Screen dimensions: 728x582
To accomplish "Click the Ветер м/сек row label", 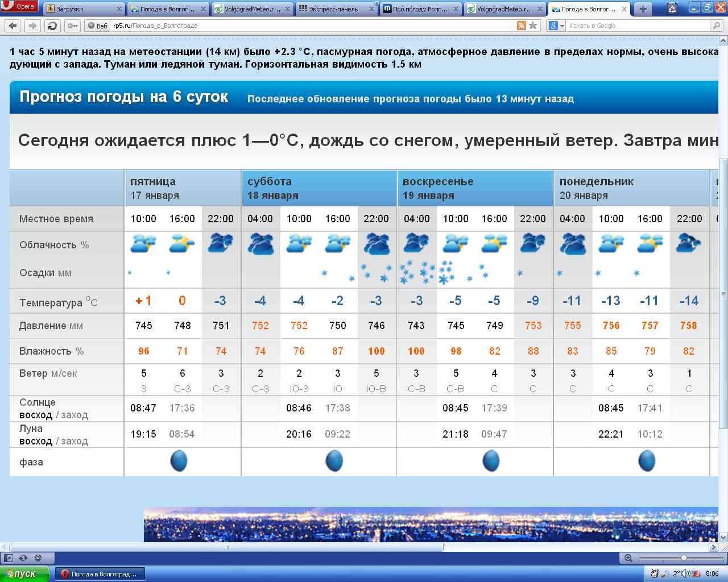I will point(48,373).
